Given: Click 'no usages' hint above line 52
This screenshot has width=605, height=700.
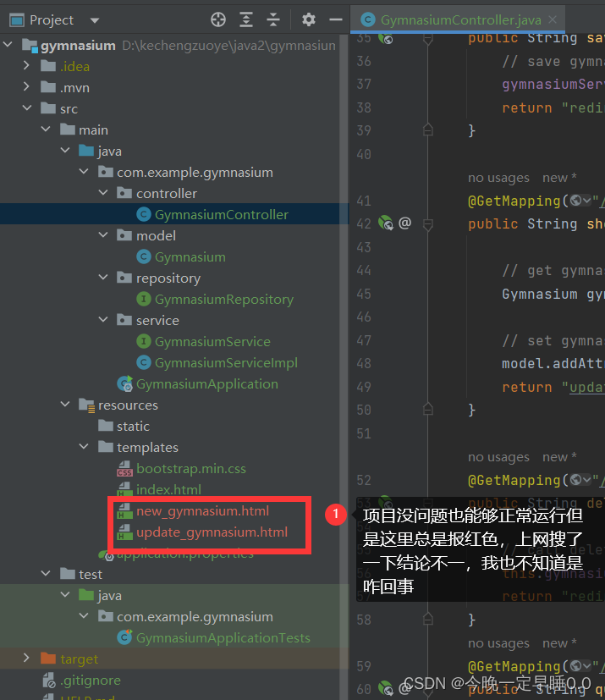Looking at the screenshot, I should click(x=498, y=457).
